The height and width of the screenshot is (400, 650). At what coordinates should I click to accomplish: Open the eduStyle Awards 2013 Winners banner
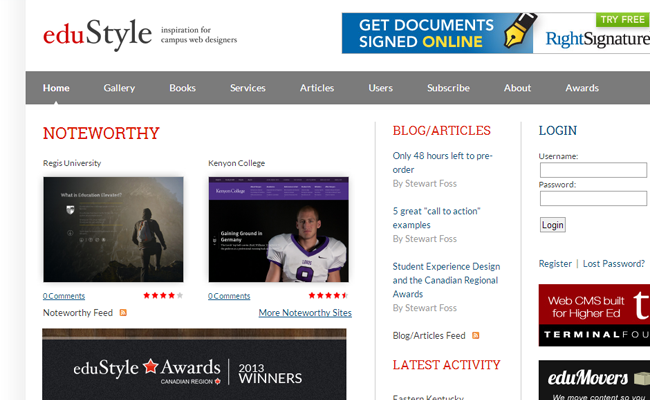pos(194,364)
